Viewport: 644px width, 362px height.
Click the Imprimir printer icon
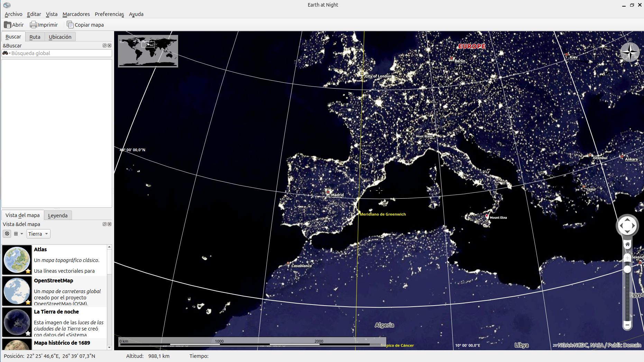point(33,25)
